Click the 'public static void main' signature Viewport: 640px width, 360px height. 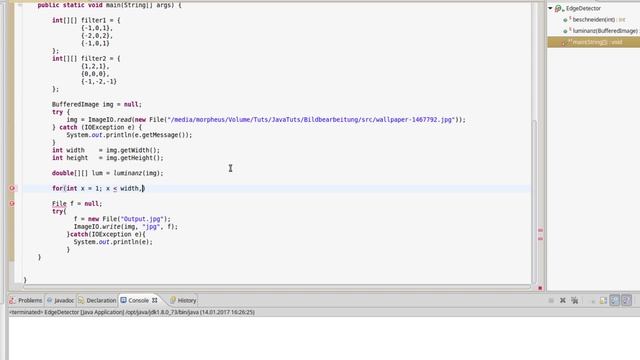pos(109,5)
